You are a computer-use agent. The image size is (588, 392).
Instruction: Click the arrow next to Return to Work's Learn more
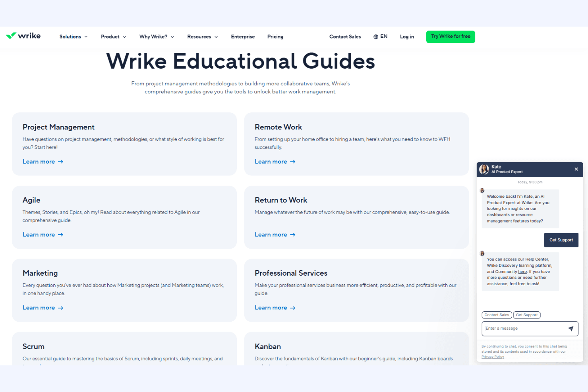click(293, 235)
